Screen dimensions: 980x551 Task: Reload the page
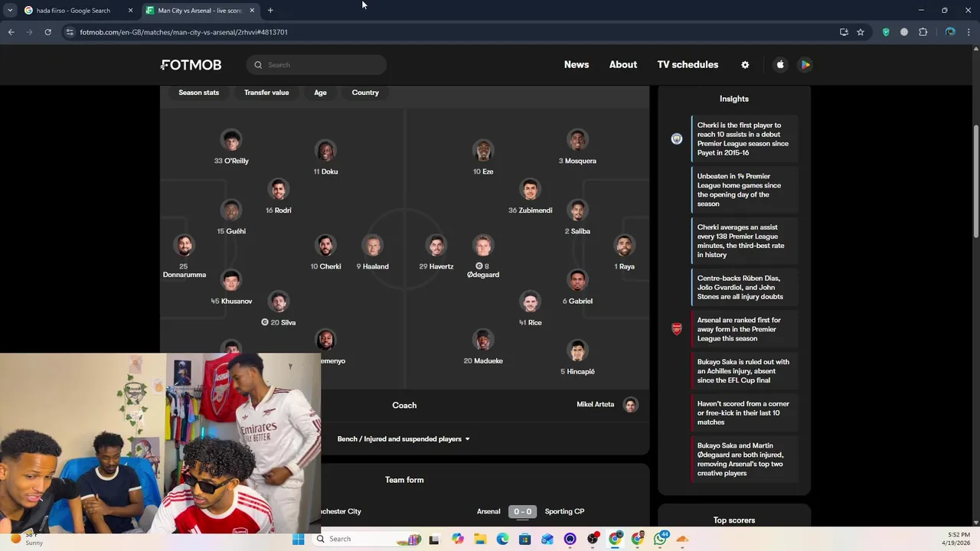[x=47, y=32]
